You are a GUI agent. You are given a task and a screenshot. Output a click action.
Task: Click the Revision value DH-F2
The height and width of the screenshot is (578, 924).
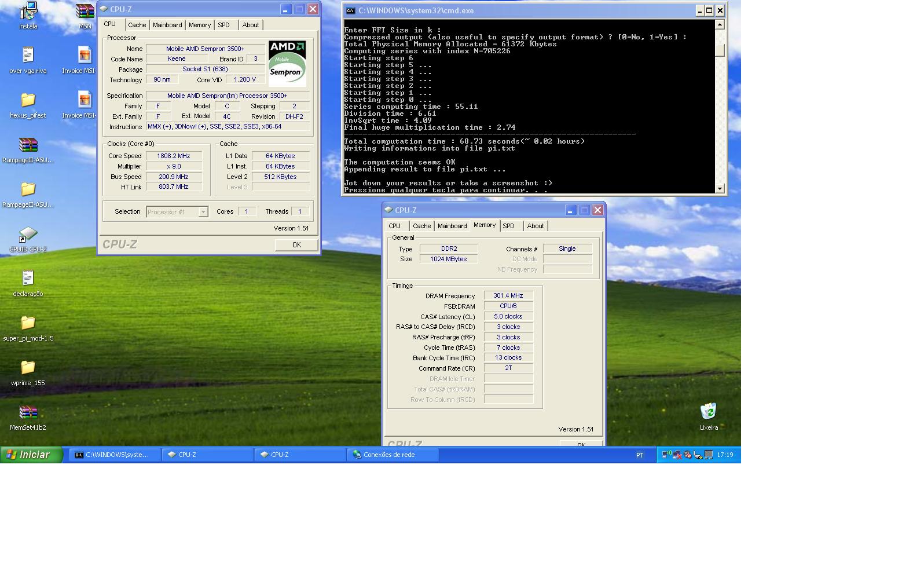pyautogui.click(x=294, y=116)
